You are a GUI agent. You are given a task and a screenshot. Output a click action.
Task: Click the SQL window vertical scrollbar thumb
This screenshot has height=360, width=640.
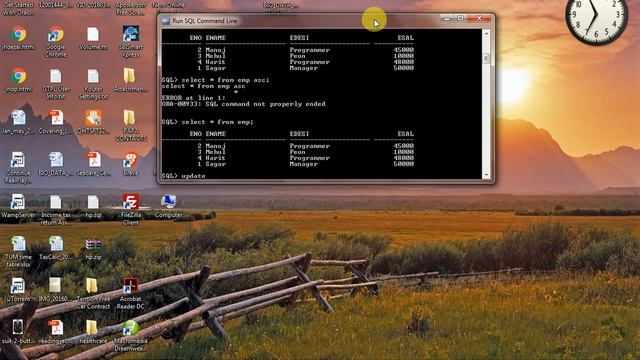pyautogui.click(x=486, y=58)
